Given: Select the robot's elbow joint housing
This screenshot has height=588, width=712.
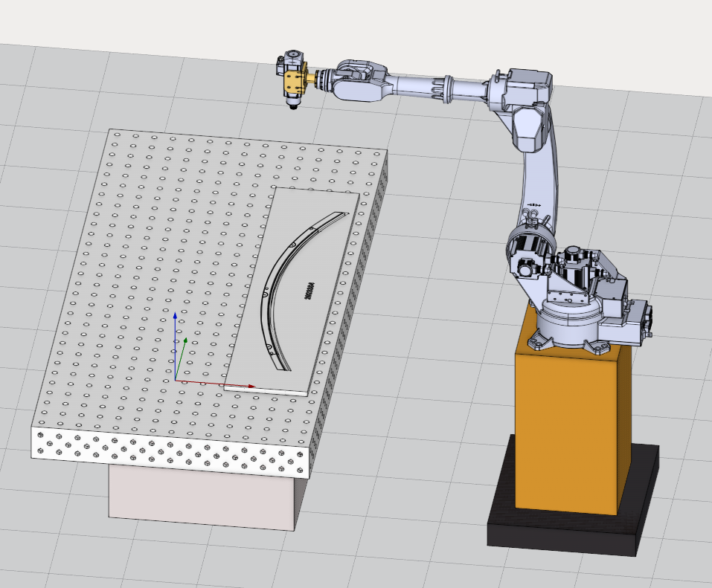Looking at the screenshot, I should click(x=525, y=93).
